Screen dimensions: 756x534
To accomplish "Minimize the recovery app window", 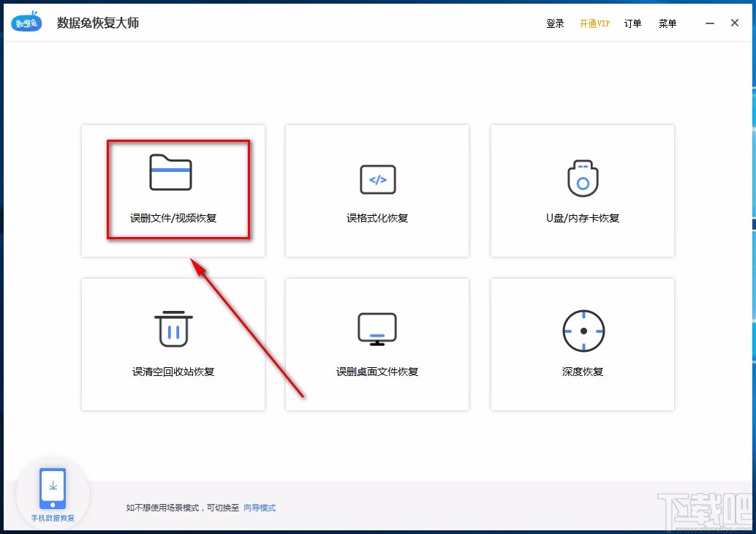I will [x=710, y=23].
